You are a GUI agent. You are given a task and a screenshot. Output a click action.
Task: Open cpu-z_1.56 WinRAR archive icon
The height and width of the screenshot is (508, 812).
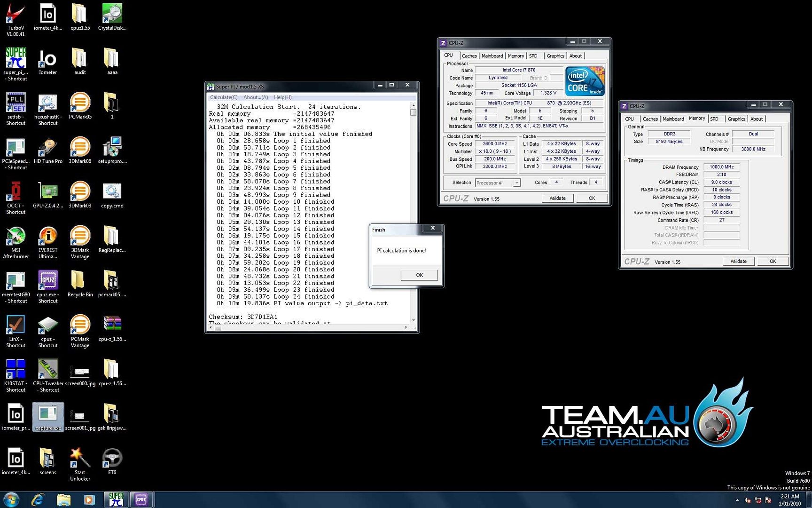tap(112, 328)
